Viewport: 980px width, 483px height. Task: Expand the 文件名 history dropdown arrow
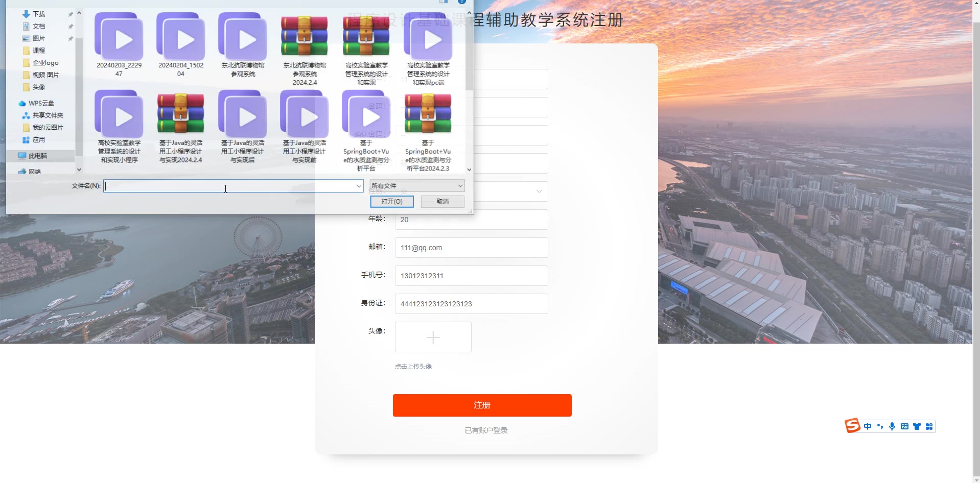coord(359,186)
